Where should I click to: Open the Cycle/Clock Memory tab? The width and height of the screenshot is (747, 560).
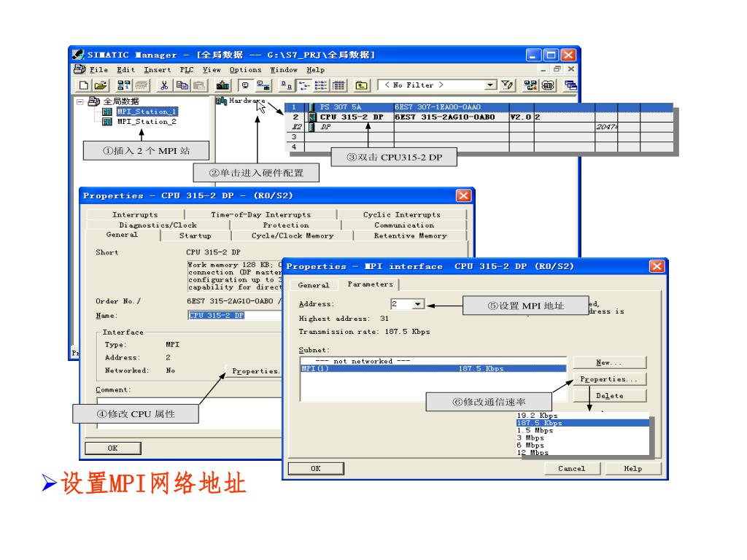point(293,236)
